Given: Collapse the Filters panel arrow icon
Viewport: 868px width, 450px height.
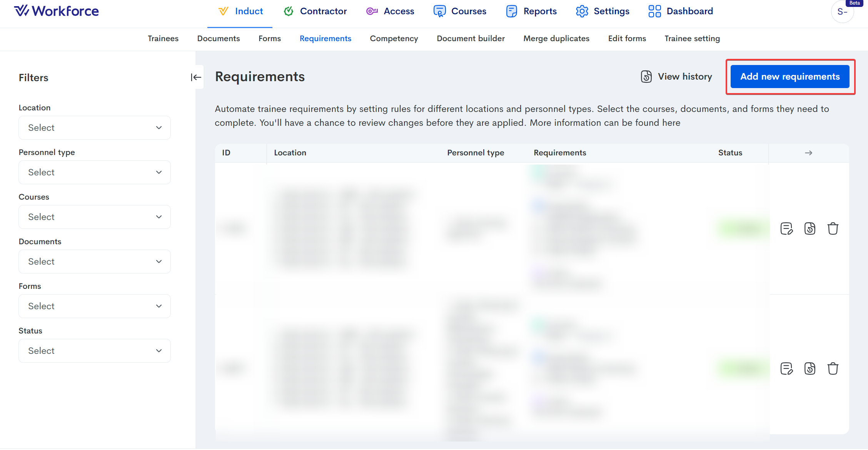Looking at the screenshot, I should 196,77.
